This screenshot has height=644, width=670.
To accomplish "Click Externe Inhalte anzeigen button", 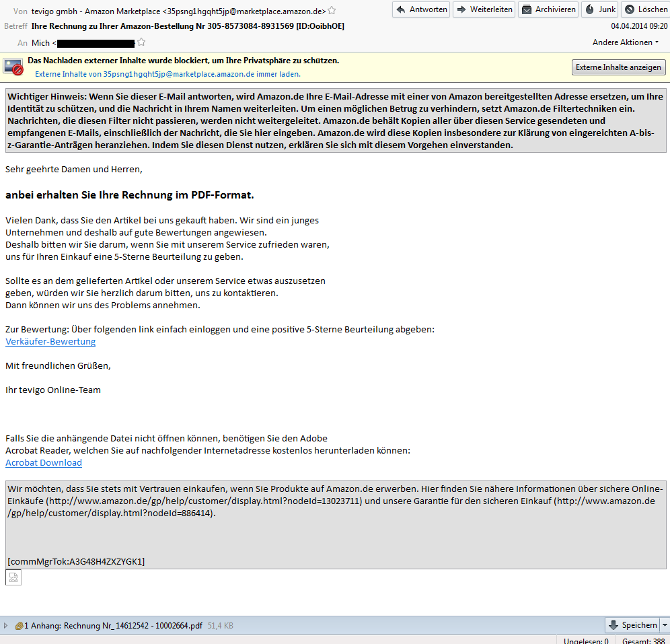I will click(618, 67).
